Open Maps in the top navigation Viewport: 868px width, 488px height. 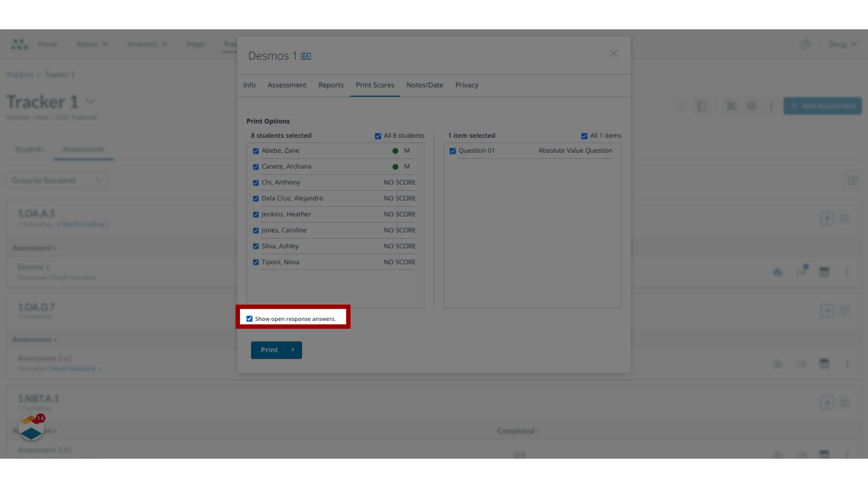click(195, 44)
